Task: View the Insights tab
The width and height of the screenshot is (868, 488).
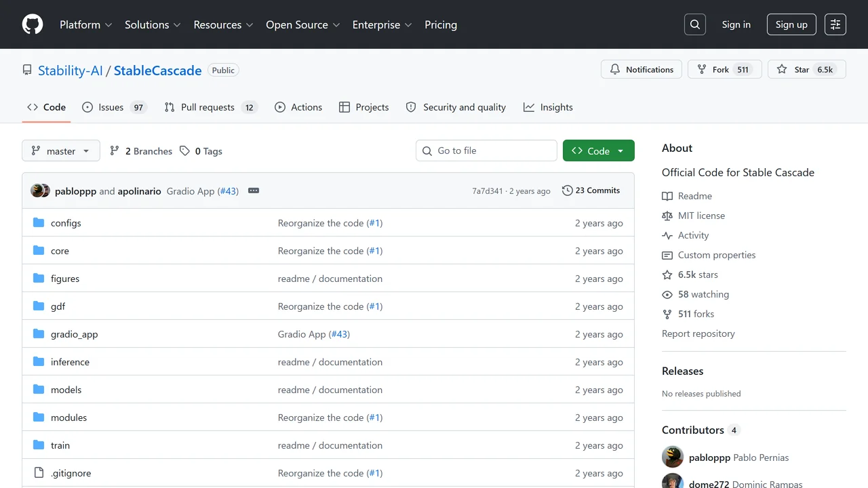Action: 548,107
